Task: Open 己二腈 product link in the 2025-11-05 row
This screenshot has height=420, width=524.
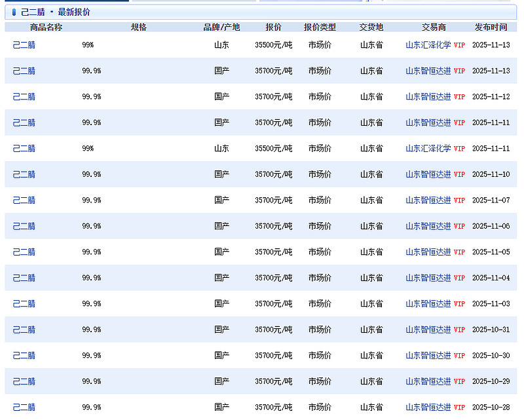Action: (24, 252)
